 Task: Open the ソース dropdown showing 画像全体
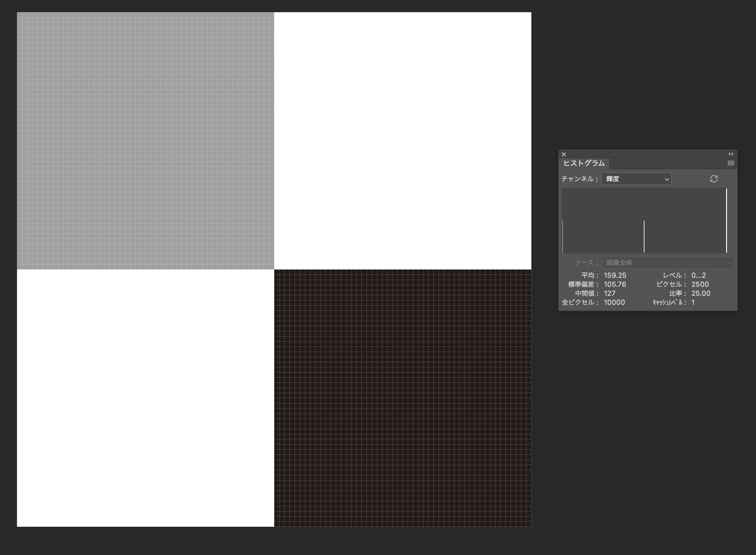click(667, 262)
